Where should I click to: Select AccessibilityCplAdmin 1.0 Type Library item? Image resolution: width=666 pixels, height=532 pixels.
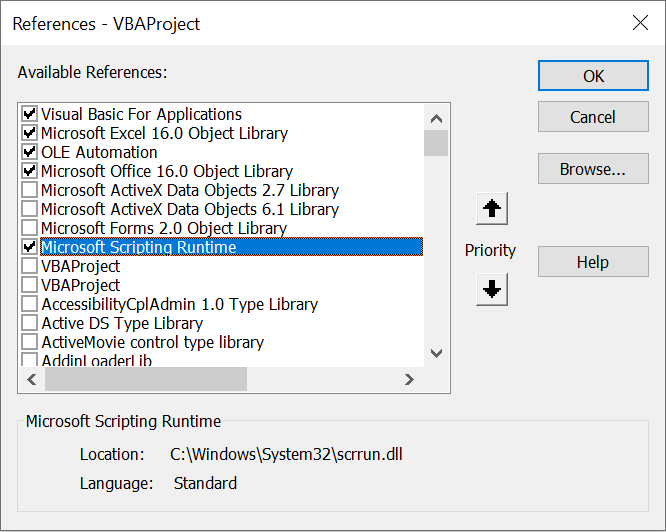179,304
